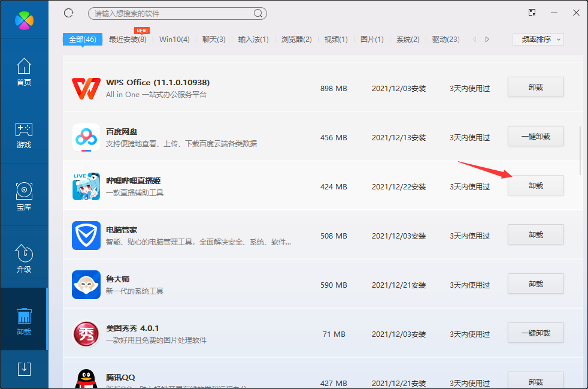588x389 pixels.
Task: Click the 一款直播辅助工具 description
Action: [135, 193]
